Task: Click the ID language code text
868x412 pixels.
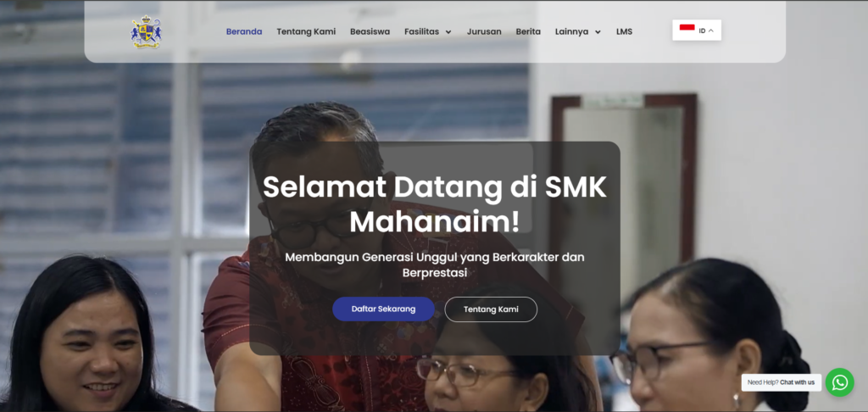Action: click(x=702, y=31)
